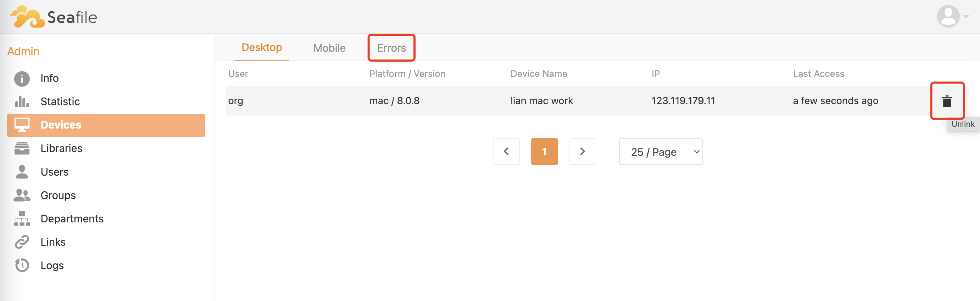Open the Users person icon

tap(22, 172)
